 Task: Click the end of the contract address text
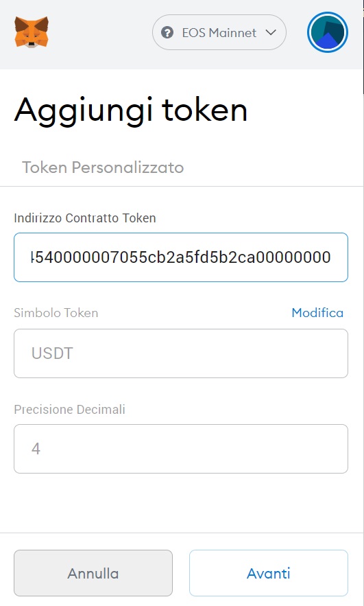click(x=330, y=257)
